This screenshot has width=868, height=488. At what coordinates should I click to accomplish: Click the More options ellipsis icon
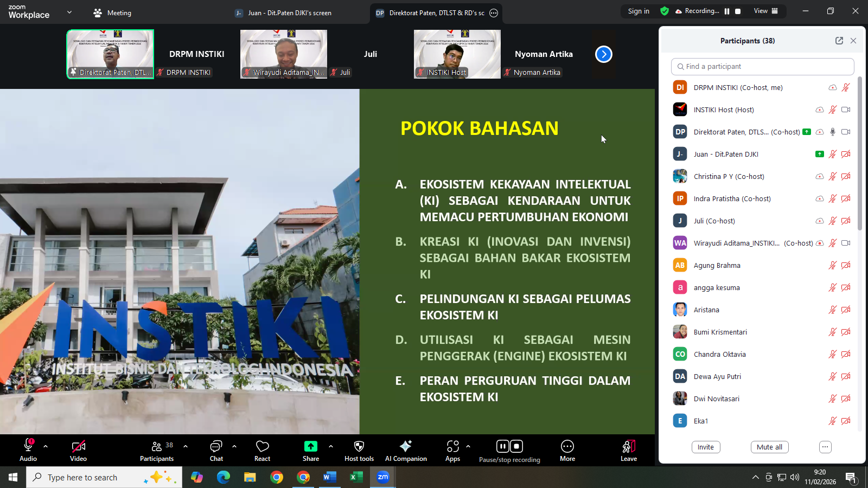[x=567, y=447]
